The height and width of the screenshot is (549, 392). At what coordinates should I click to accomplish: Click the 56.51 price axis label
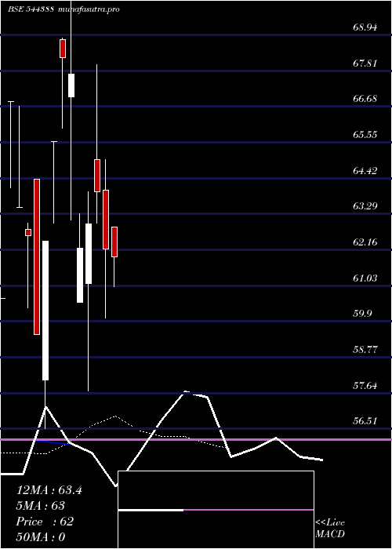click(x=365, y=421)
